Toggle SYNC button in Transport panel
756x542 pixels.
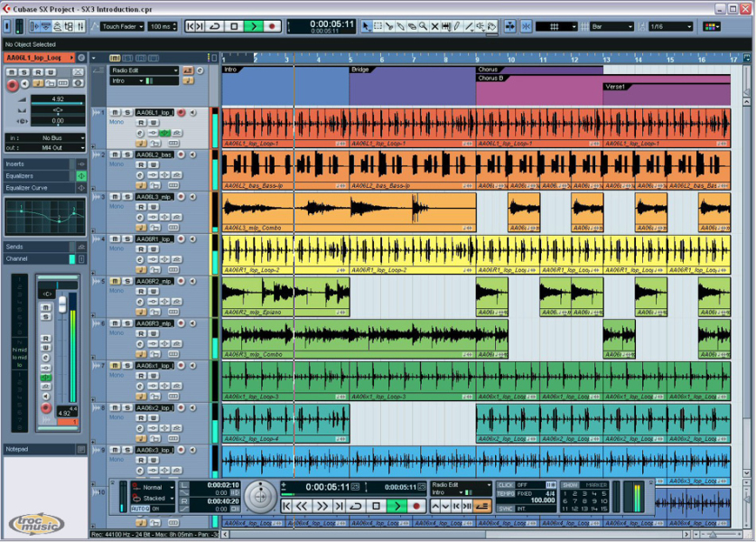[x=505, y=509]
